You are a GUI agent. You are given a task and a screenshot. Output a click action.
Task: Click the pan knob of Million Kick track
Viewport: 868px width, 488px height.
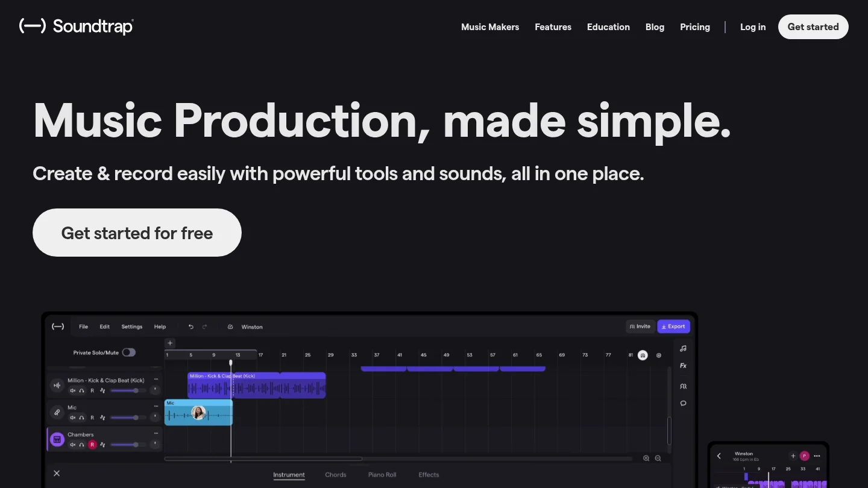click(155, 390)
